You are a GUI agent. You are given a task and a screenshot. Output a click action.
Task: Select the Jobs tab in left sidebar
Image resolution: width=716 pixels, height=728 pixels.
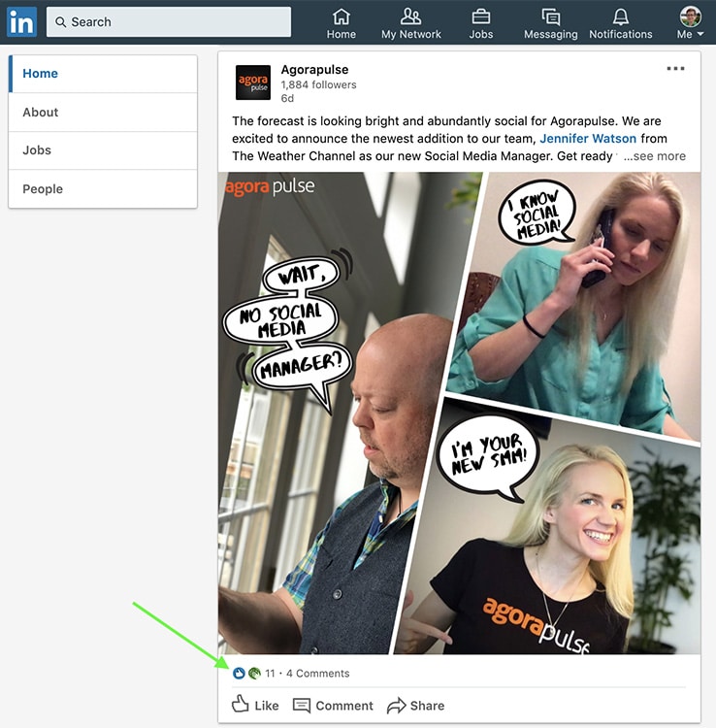(37, 150)
